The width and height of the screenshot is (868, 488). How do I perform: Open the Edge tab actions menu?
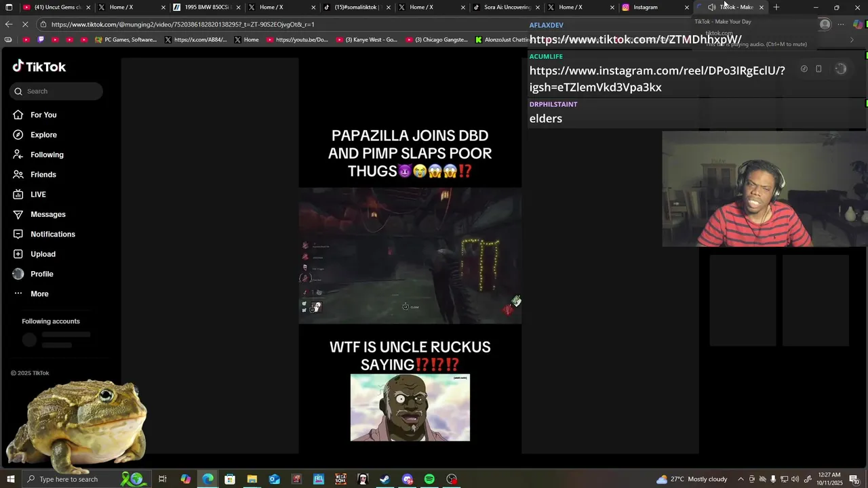(x=9, y=7)
